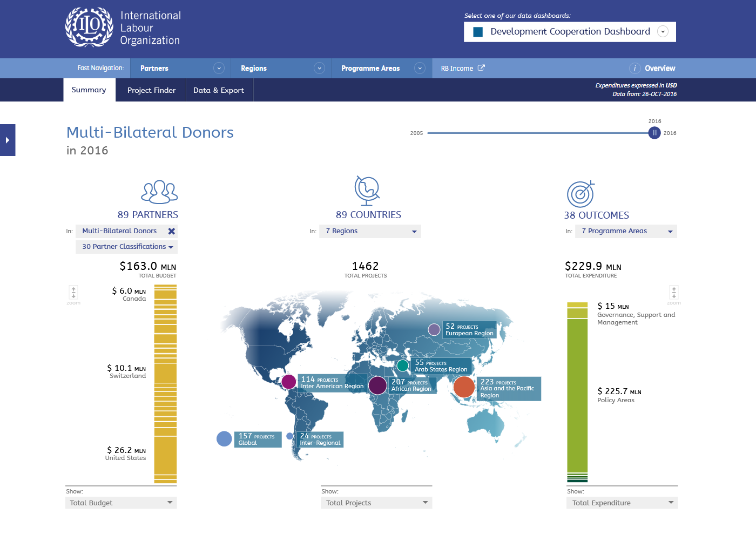Click the 1462 total projects value
756x555 pixels.
click(366, 266)
